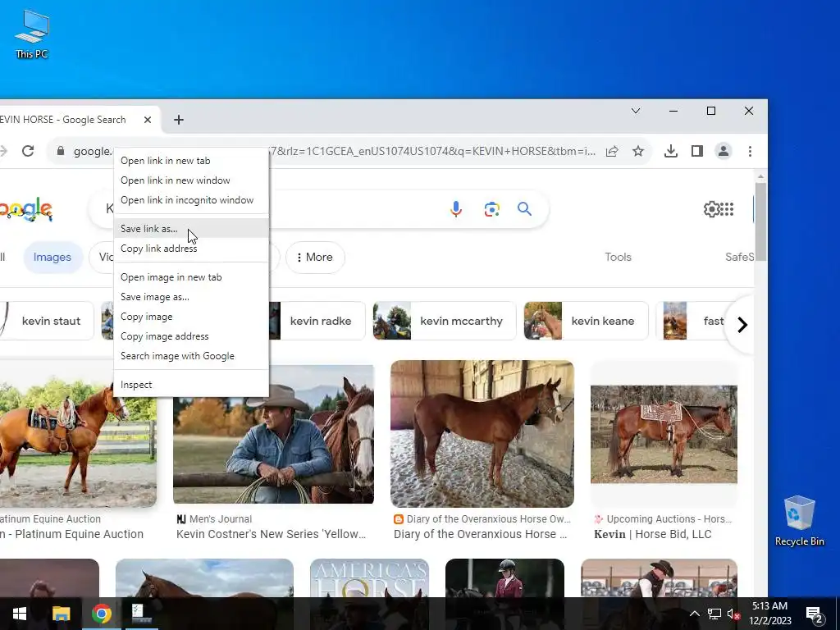Select Copy image address

(191, 336)
